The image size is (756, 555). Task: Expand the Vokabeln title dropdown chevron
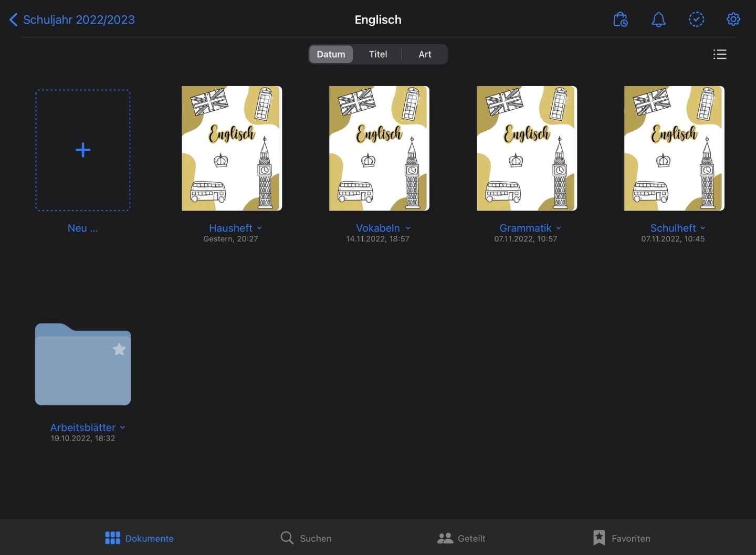408,228
